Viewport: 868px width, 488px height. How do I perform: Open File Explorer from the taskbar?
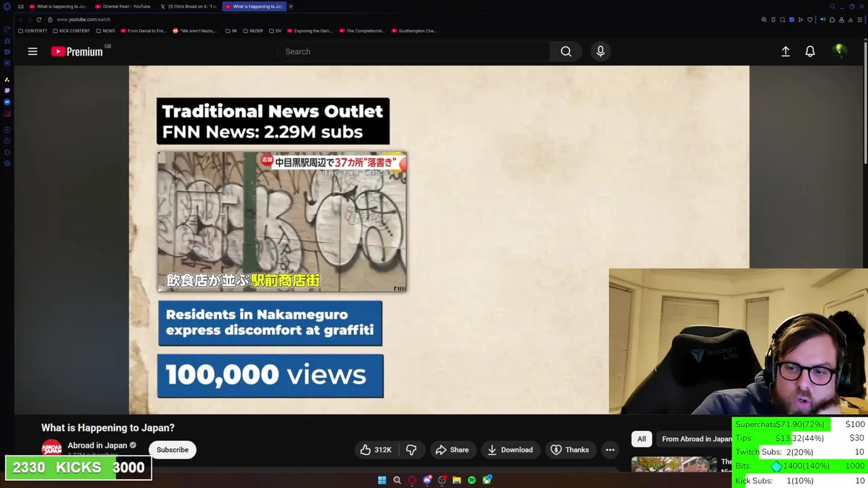click(x=456, y=481)
